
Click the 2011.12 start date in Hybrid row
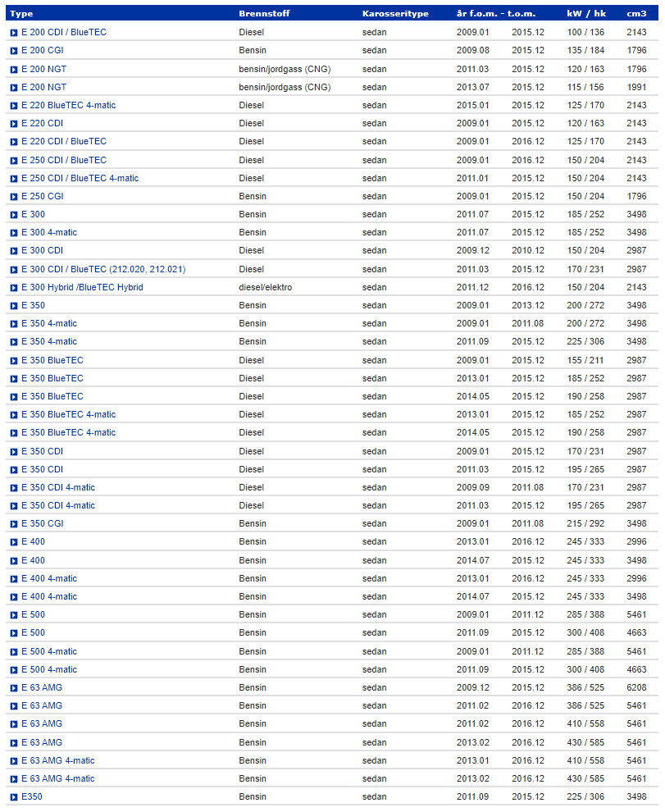pyautogui.click(x=473, y=287)
